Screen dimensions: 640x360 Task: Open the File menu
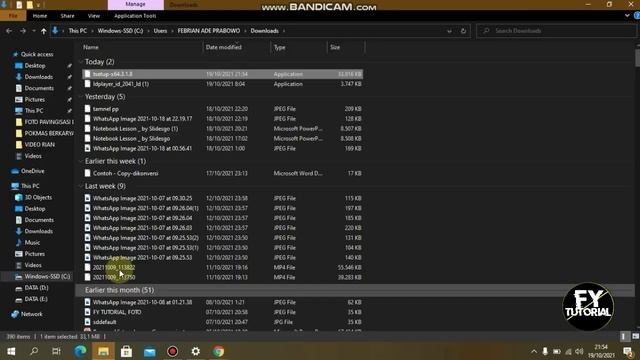tap(13, 16)
